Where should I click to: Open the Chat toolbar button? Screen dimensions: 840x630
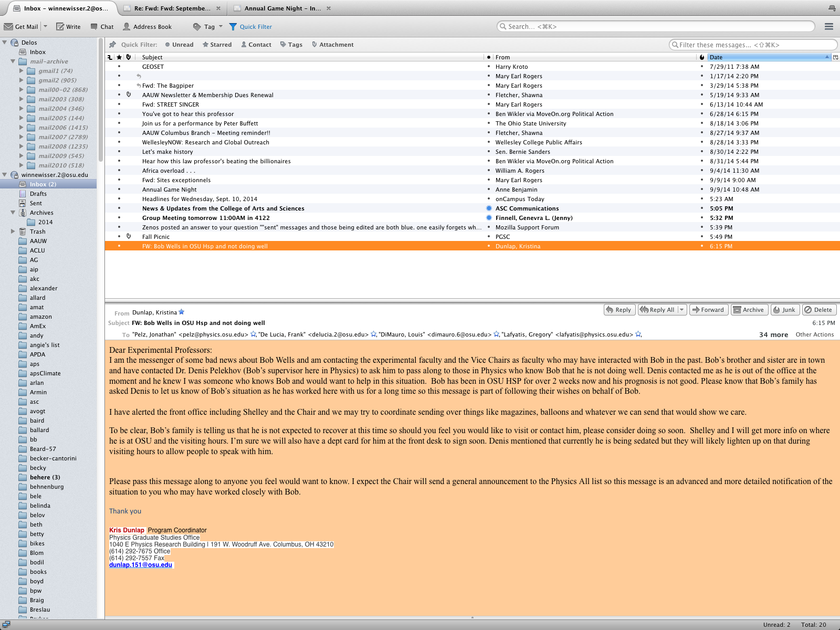tap(102, 27)
